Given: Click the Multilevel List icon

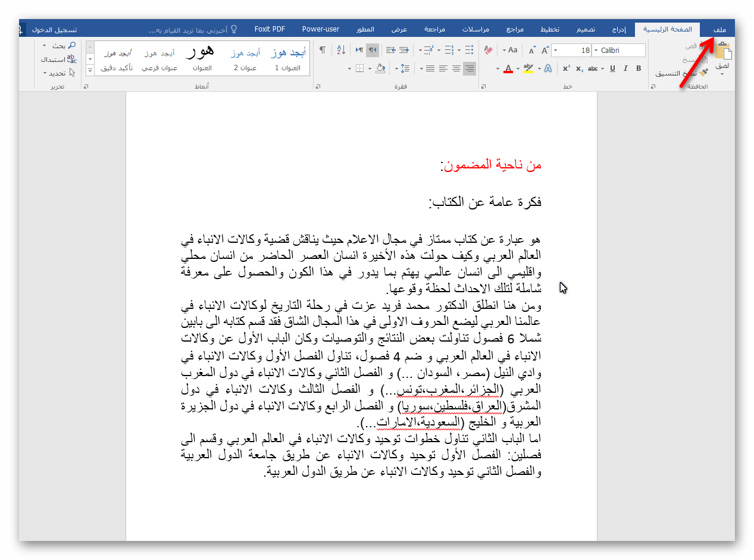Looking at the screenshot, I should (429, 50).
